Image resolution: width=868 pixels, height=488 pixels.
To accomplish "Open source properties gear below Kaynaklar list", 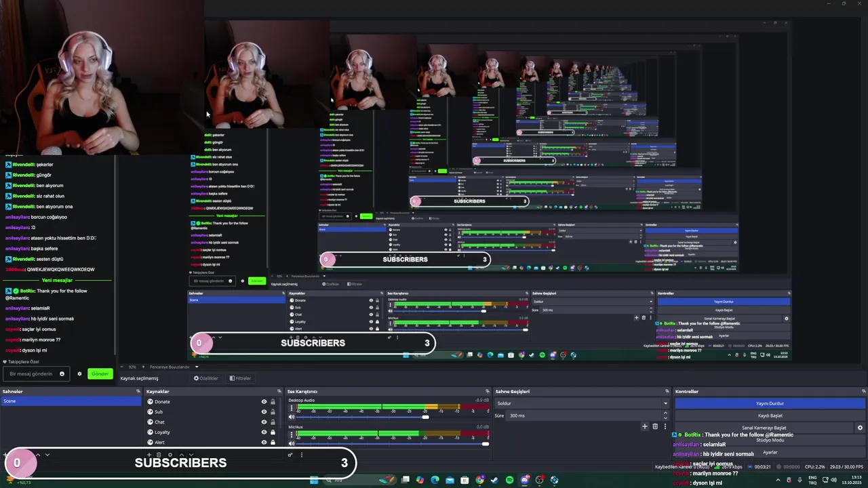I will 170,454.
